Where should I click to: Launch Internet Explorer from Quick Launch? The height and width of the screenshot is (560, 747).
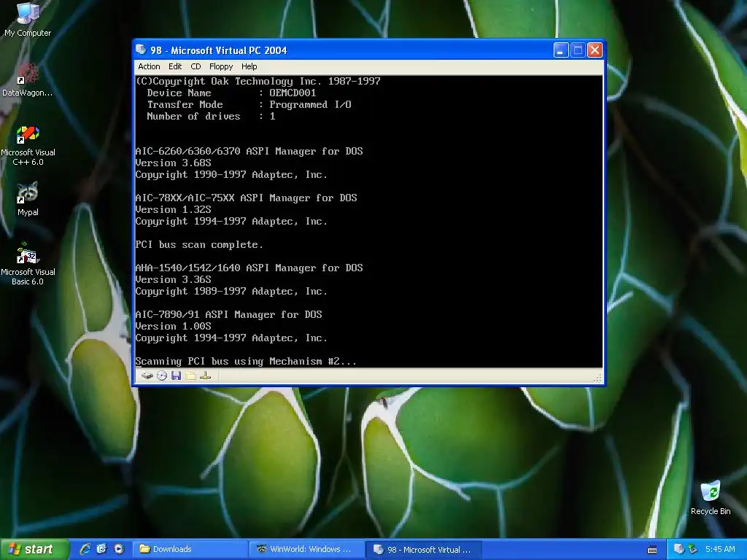(85, 549)
